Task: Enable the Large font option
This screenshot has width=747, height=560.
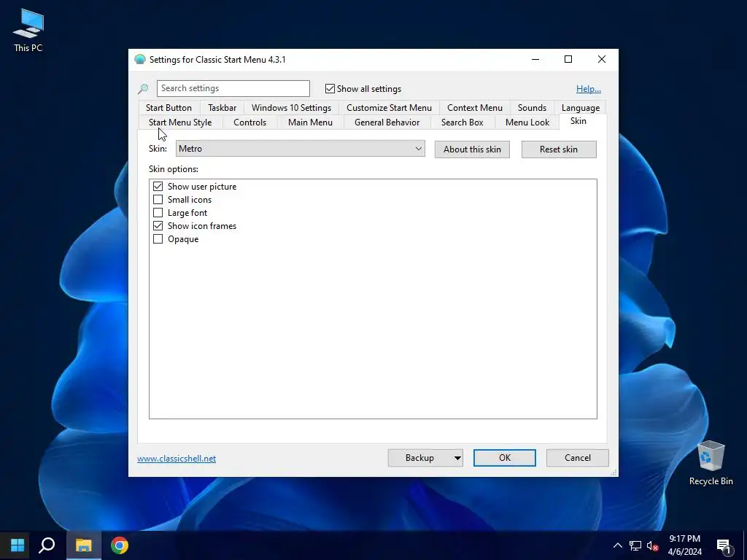Action: tap(158, 213)
